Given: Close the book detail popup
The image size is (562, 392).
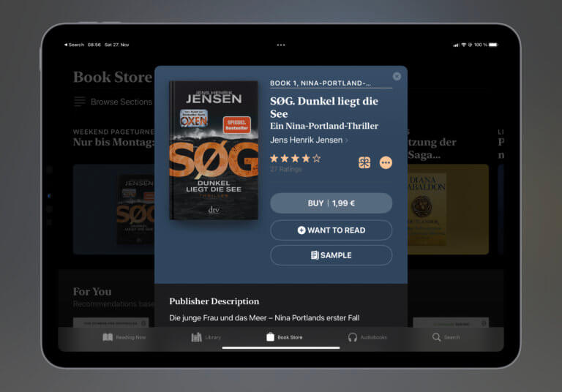Looking at the screenshot, I should 397,76.
